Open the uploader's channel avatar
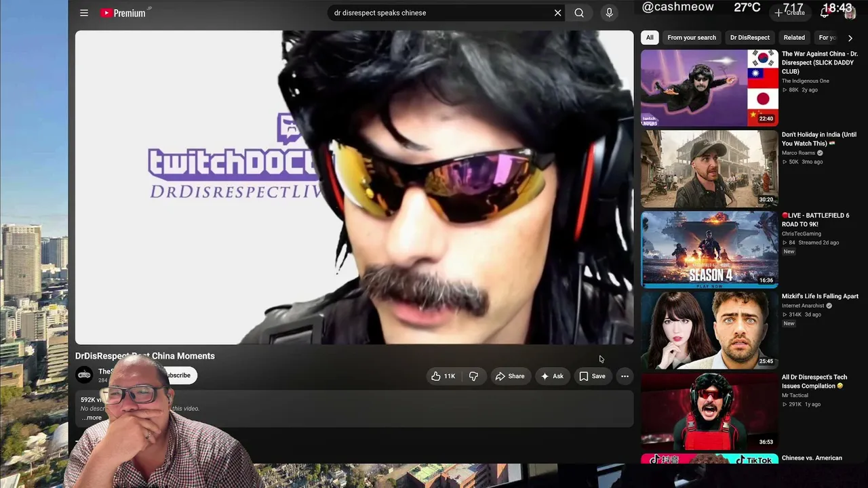This screenshot has height=488, width=868. point(84,375)
